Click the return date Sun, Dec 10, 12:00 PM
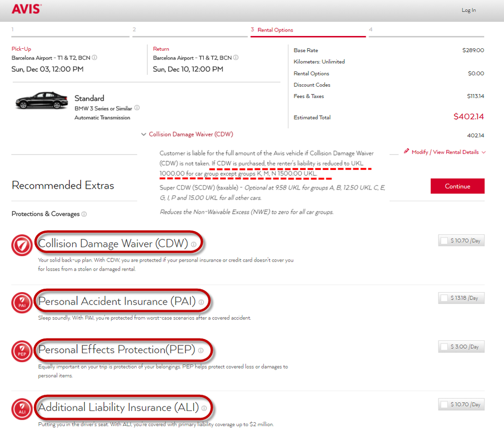Image resolution: width=504 pixels, height=437 pixels. point(188,69)
